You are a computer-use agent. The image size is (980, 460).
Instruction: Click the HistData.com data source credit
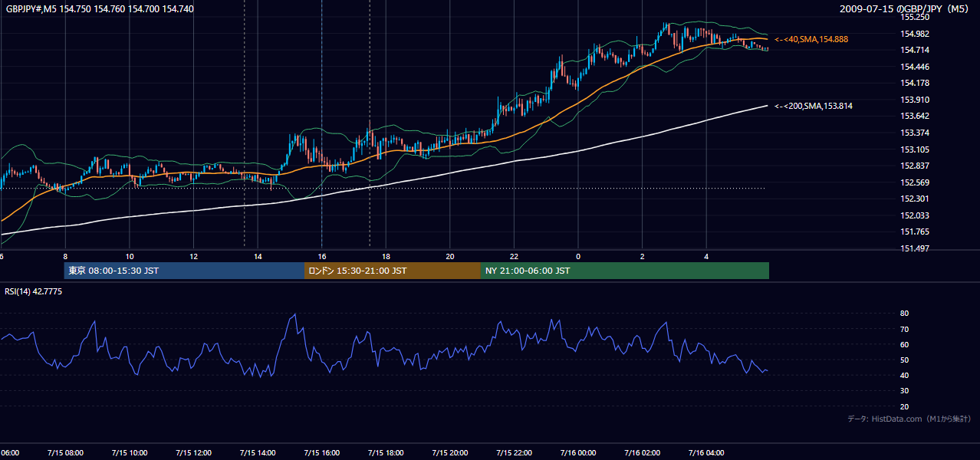click(909, 419)
